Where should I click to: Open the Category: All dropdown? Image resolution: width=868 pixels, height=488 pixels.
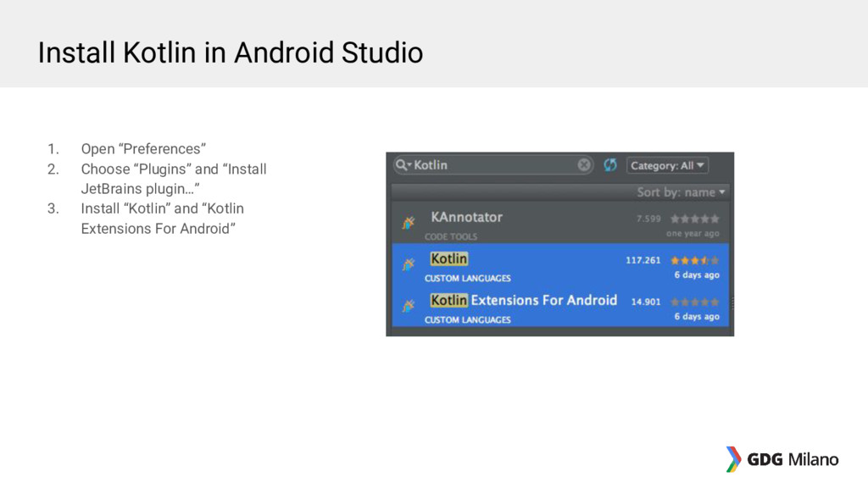tap(667, 165)
